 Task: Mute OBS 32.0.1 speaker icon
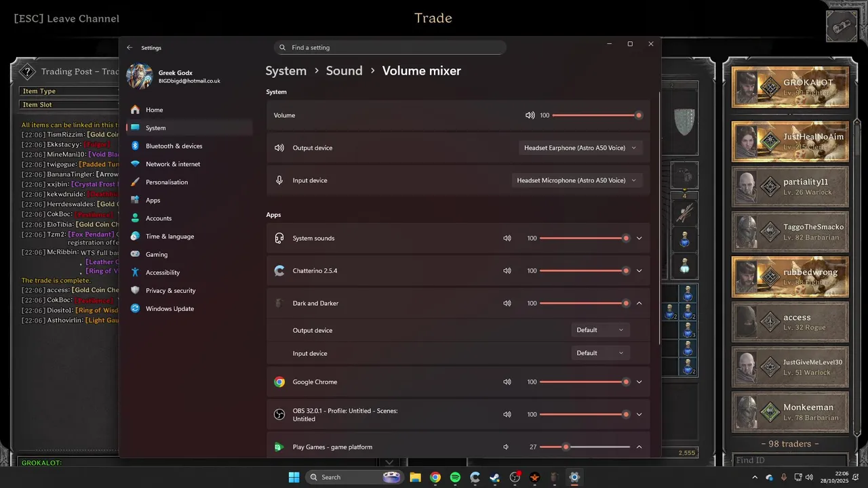pos(507,414)
